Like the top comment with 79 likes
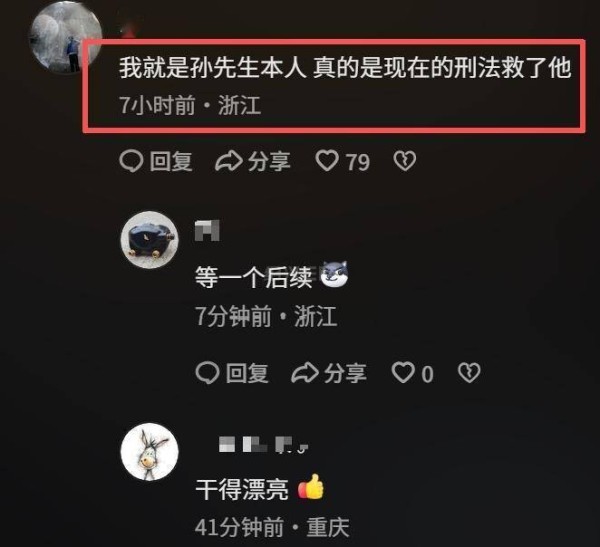This screenshot has height=547, width=600. tap(327, 161)
